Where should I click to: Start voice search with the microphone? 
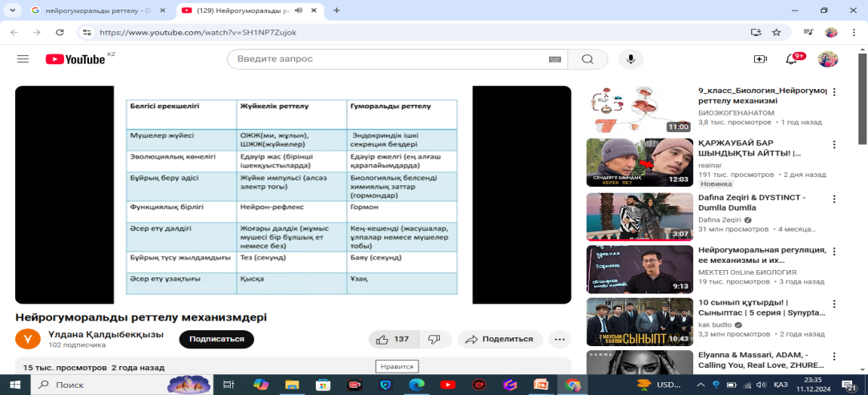[x=631, y=59]
